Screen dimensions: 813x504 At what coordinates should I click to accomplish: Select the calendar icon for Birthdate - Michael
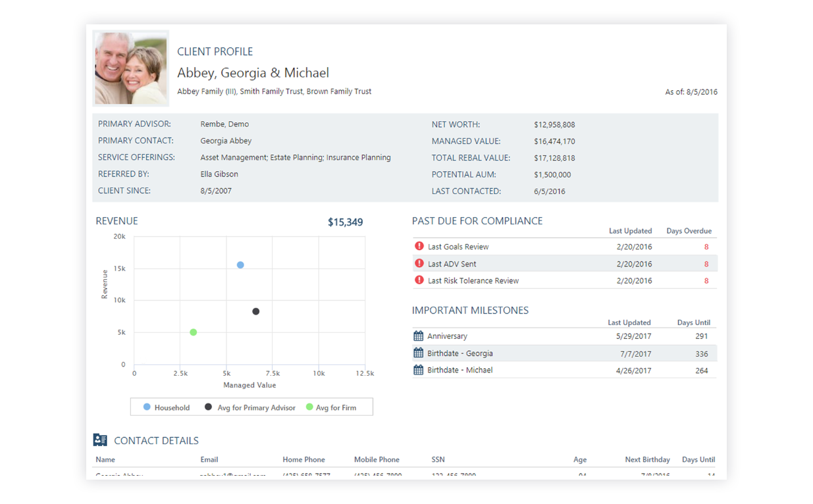pos(418,370)
